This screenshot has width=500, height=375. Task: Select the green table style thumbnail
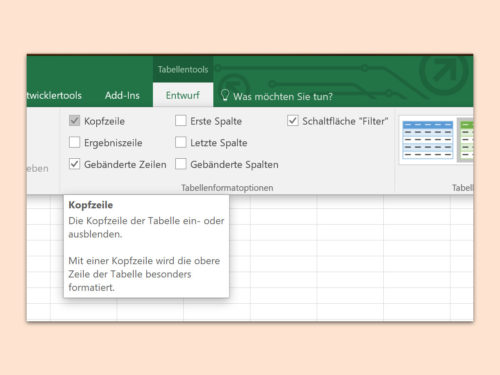466,140
